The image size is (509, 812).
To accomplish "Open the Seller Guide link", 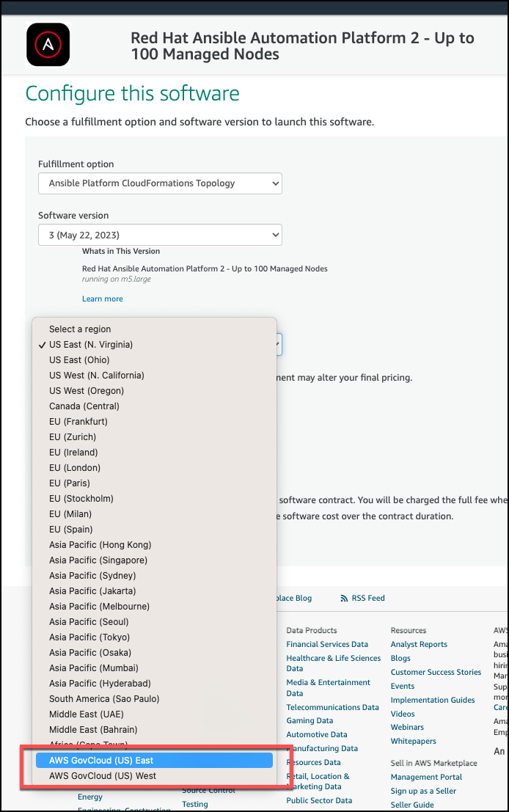I will coord(412,805).
